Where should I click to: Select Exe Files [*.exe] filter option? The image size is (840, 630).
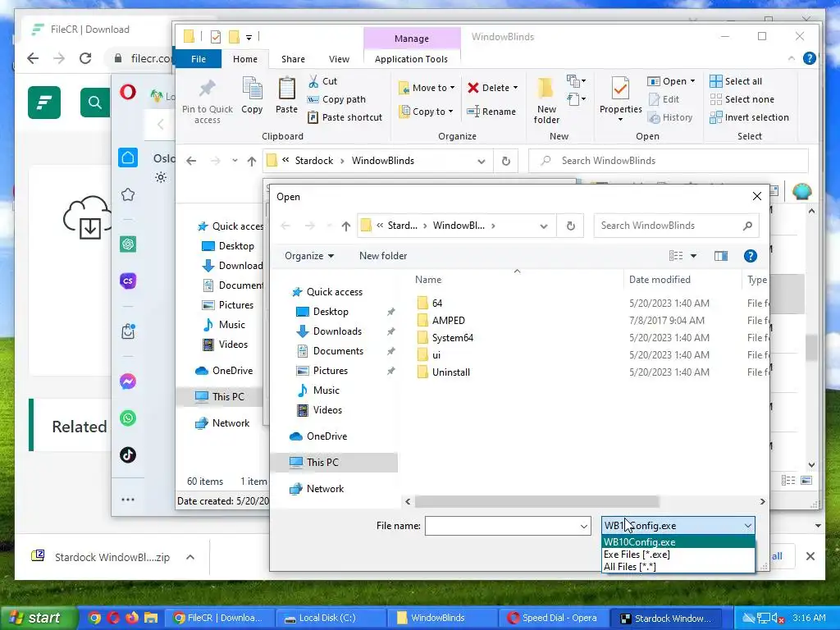point(678,555)
